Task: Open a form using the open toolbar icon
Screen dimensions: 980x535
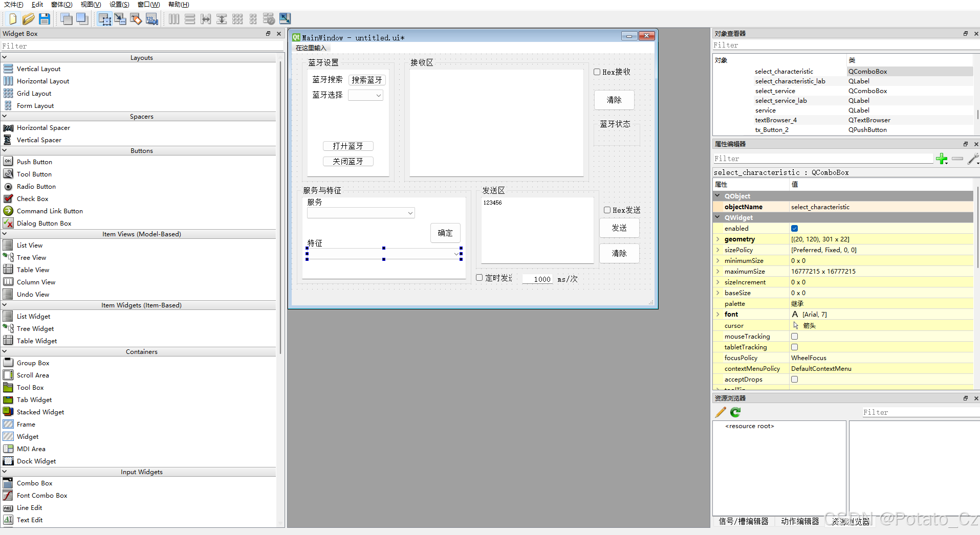Action: [29, 19]
